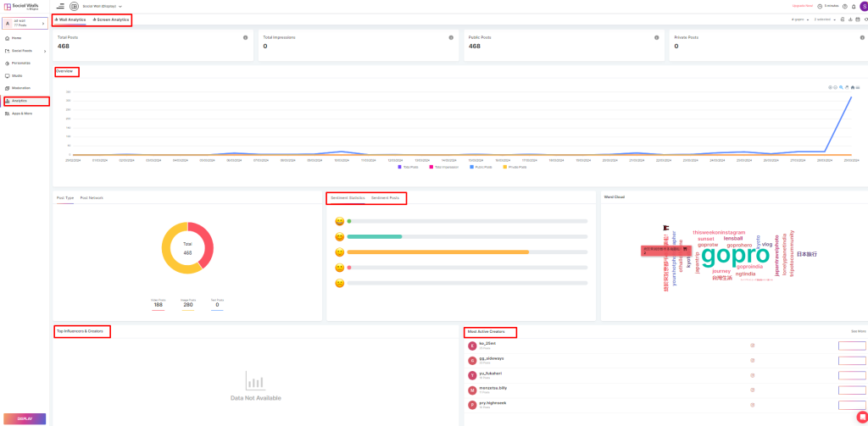
Task: Toggle Private Posts legend series
Action: (514, 167)
